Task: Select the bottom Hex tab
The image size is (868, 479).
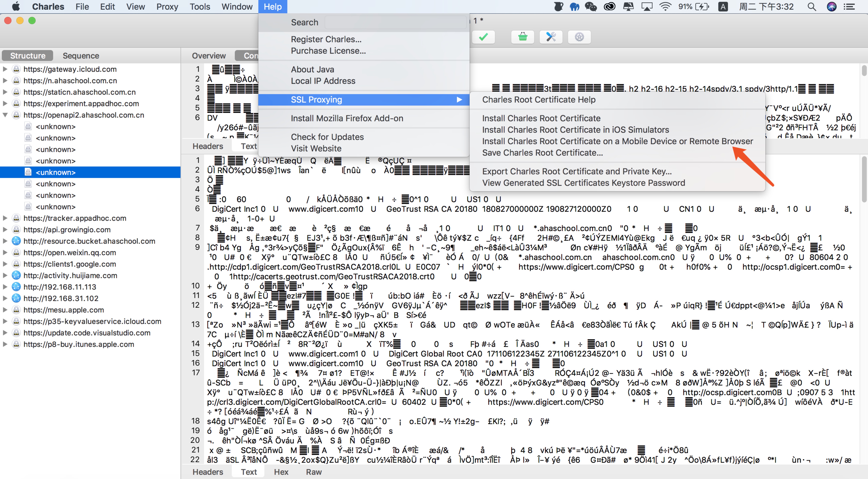Action: 281,472
